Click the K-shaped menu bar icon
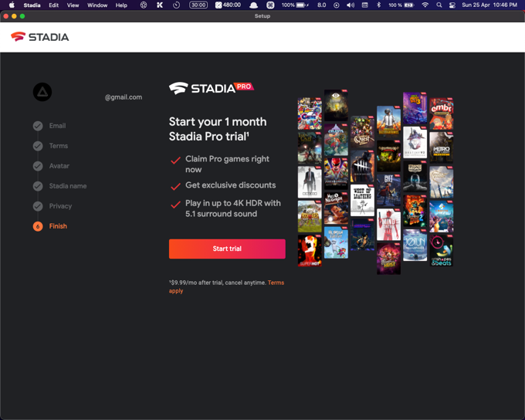This screenshot has width=525, height=420. (160, 5)
